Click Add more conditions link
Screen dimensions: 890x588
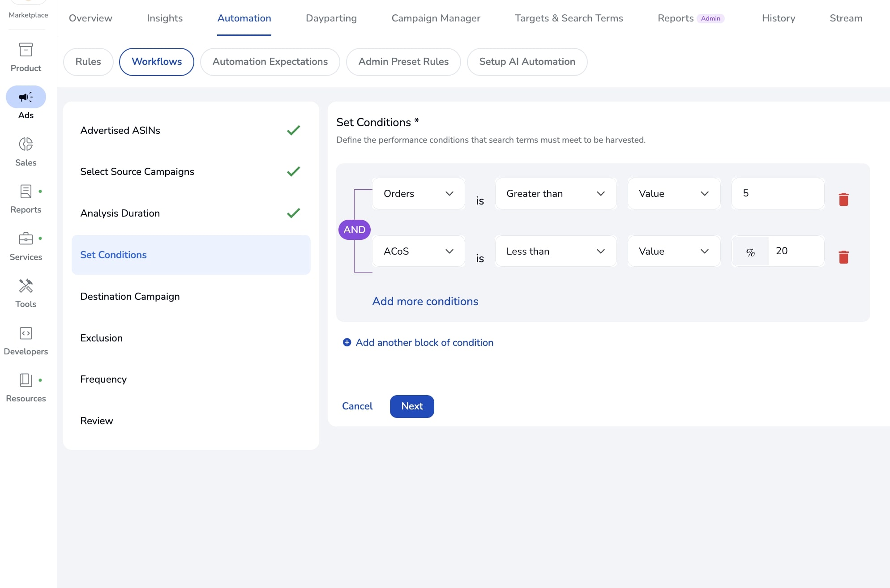click(425, 302)
